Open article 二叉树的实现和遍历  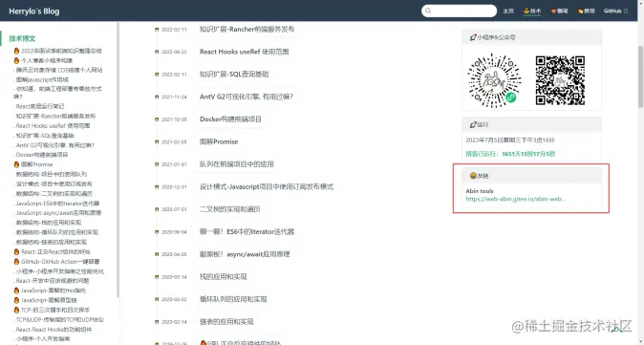230,209
